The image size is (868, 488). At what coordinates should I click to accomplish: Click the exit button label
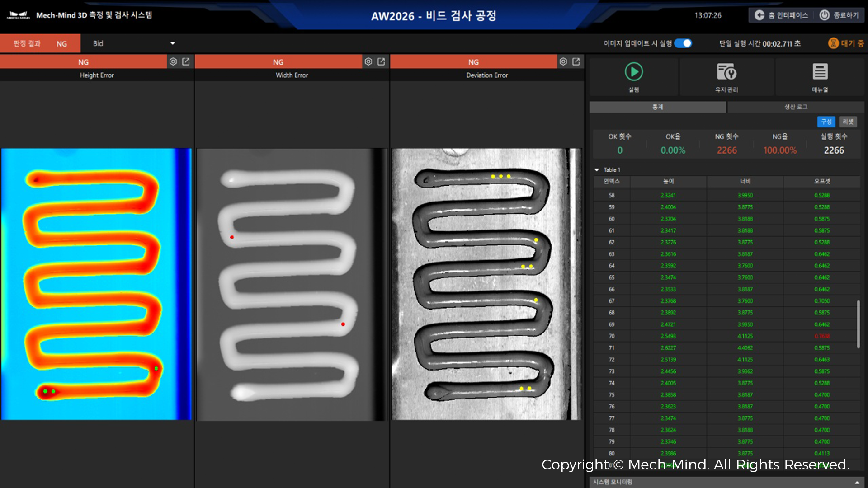pos(846,15)
